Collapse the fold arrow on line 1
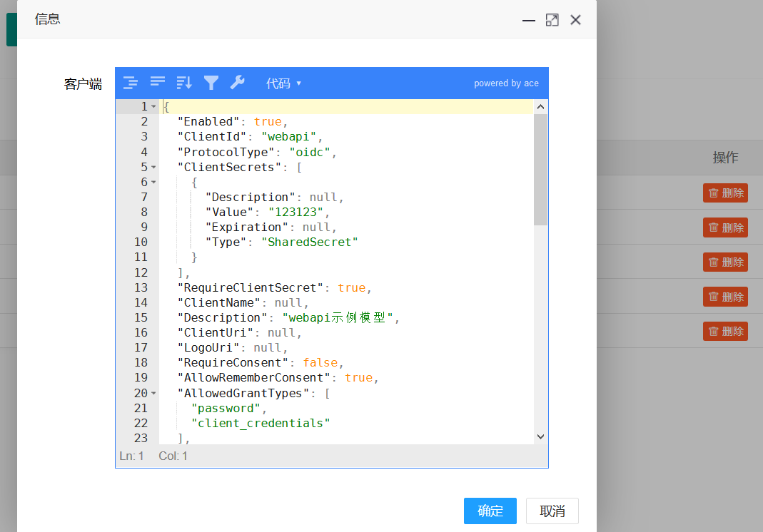 [153, 106]
